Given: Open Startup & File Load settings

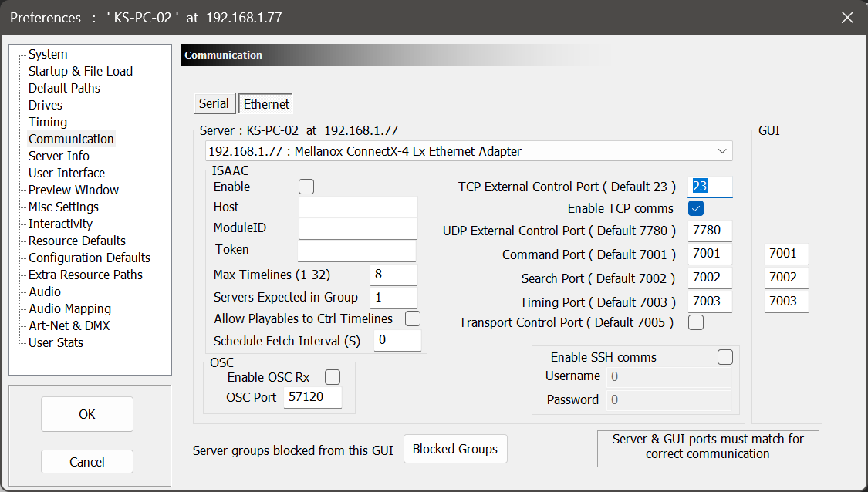Looking at the screenshot, I should [x=80, y=71].
